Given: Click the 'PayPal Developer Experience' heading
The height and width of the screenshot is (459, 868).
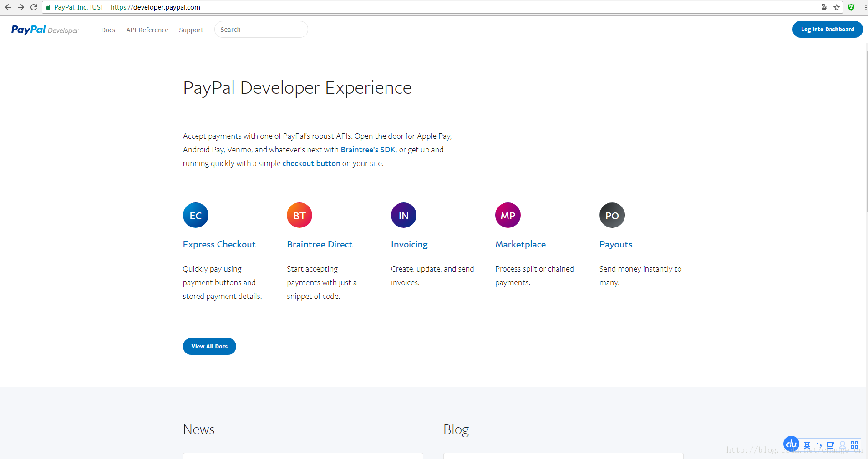Looking at the screenshot, I should 297,88.
